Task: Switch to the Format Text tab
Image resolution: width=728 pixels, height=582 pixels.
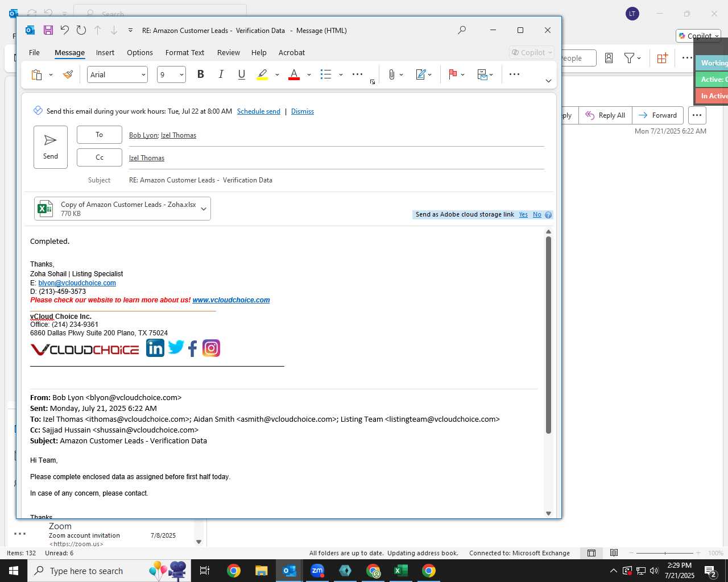Action: (185, 52)
